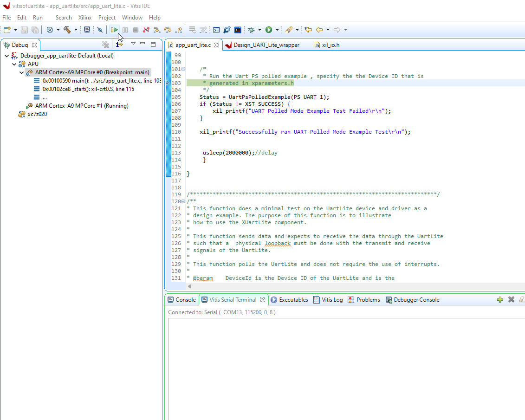
Task: Switch to Console tab
Action: (x=182, y=300)
